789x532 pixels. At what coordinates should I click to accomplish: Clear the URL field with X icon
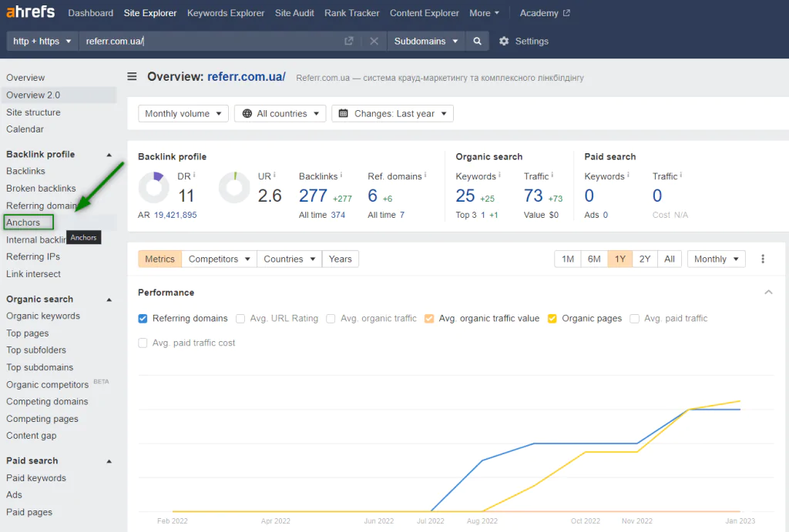374,42
